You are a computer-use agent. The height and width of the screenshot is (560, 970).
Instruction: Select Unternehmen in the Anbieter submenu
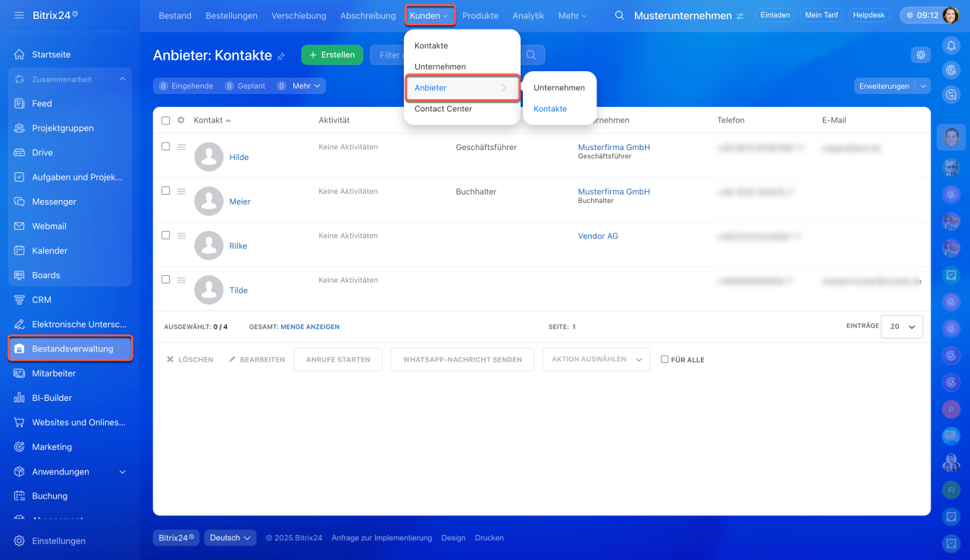click(559, 88)
